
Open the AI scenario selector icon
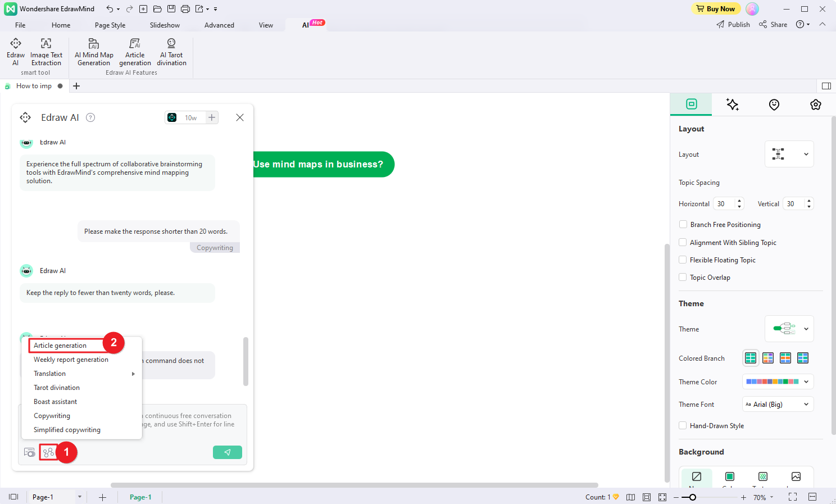48,452
